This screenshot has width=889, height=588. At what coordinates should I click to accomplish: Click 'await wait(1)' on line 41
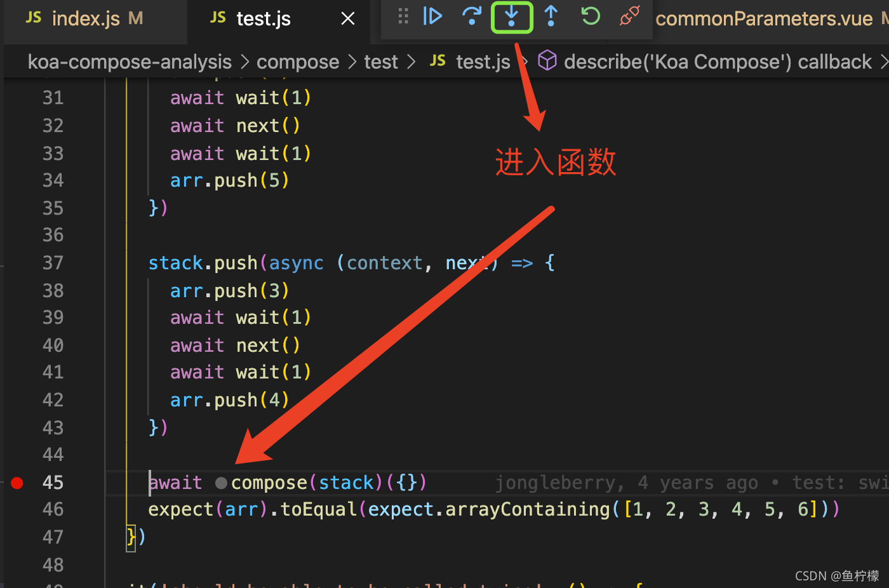tap(241, 372)
